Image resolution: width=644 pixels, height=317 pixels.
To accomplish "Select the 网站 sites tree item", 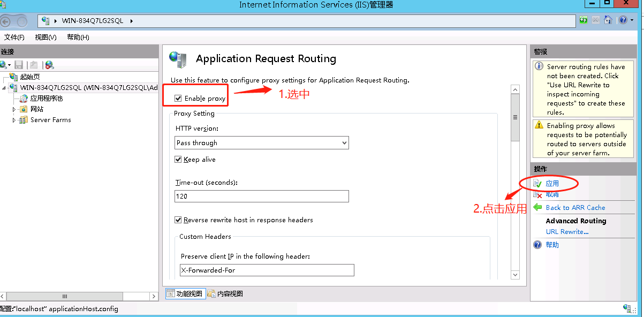I will coord(37,109).
